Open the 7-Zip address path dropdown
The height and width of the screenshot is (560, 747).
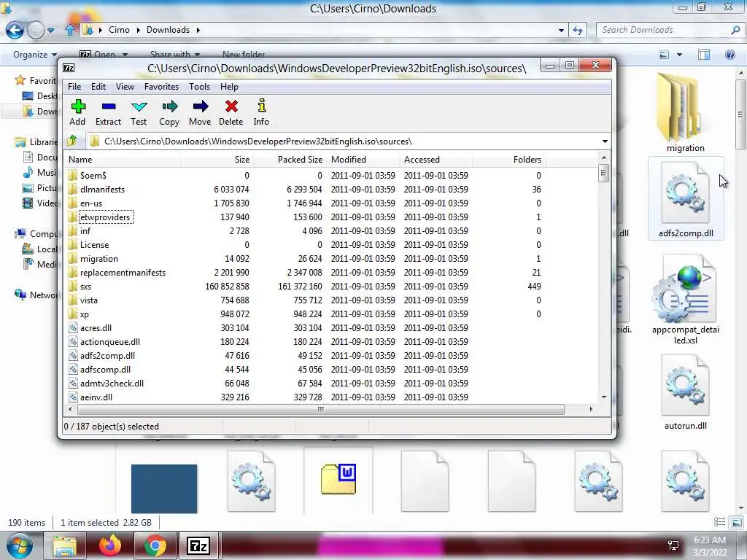(605, 141)
